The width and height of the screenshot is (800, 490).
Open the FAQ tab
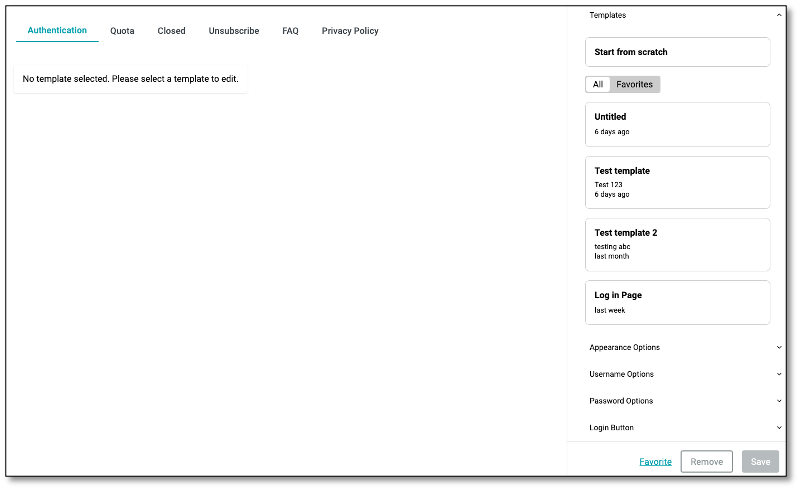tap(290, 31)
